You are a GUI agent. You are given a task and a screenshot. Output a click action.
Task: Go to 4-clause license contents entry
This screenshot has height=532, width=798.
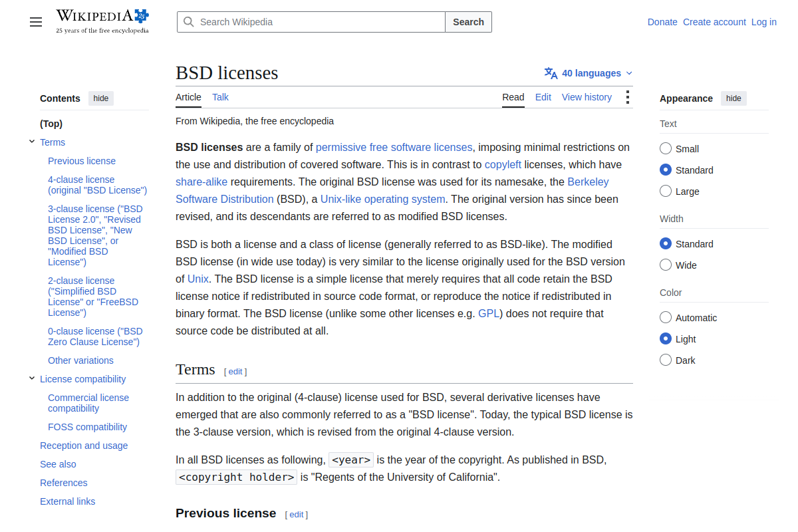97,185
